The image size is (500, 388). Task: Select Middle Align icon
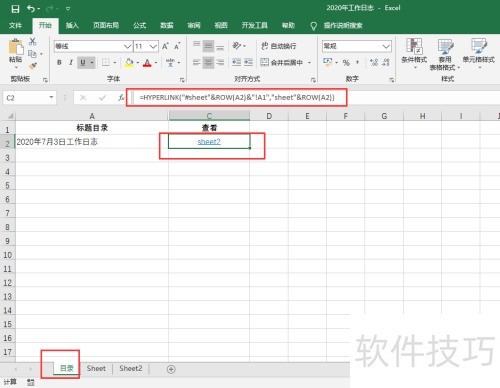point(208,46)
